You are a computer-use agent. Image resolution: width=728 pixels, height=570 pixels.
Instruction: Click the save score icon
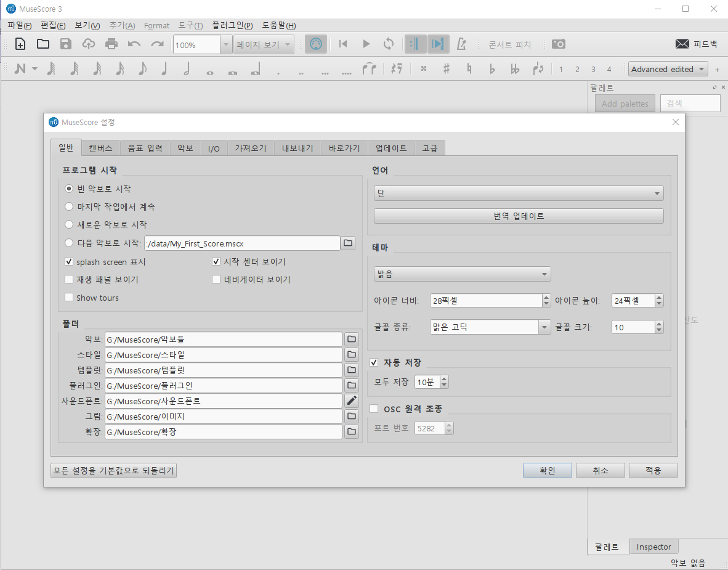(65, 44)
